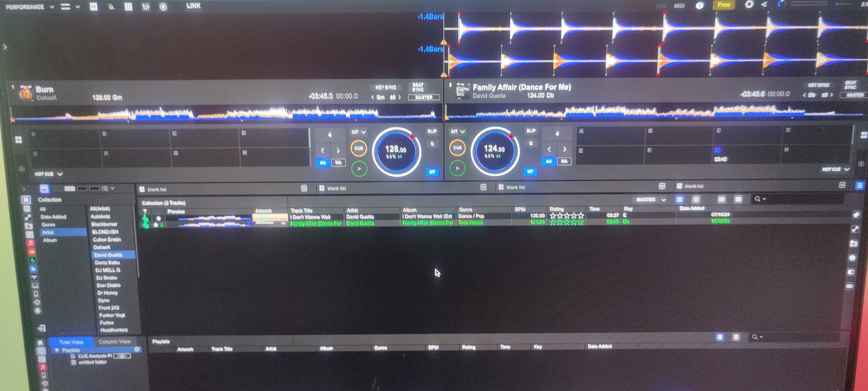Open the mixer panel icon in top toolbar

point(146,7)
